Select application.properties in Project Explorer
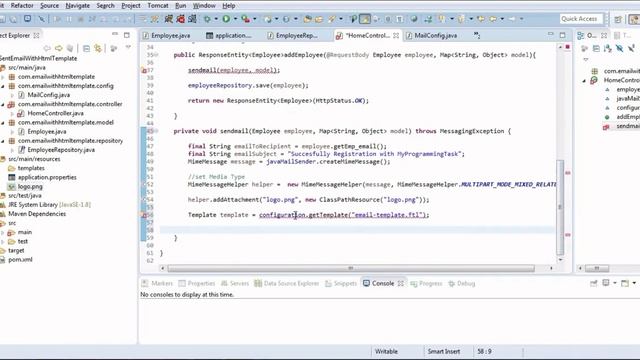The image size is (640, 360). point(47,177)
